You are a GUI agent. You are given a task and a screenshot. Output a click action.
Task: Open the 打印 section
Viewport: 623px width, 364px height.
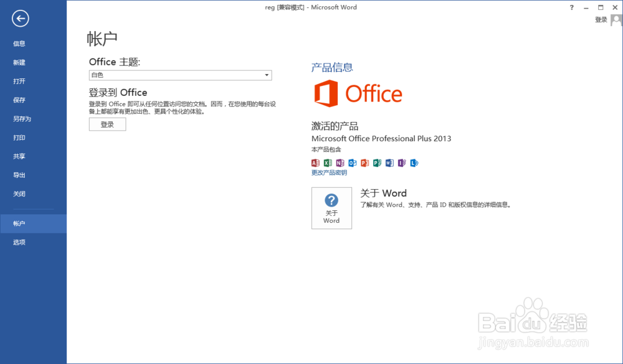(19, 138)
